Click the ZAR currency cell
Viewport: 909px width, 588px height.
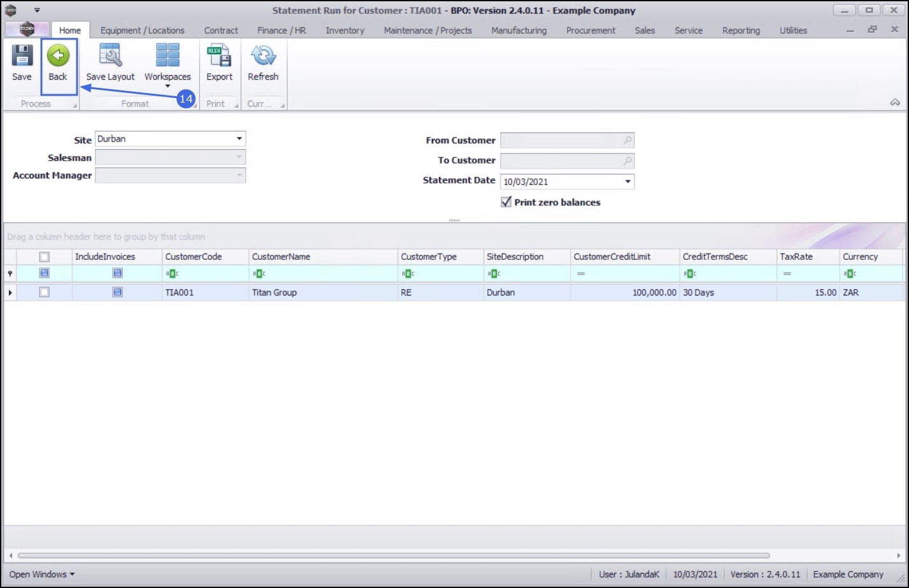871,292
